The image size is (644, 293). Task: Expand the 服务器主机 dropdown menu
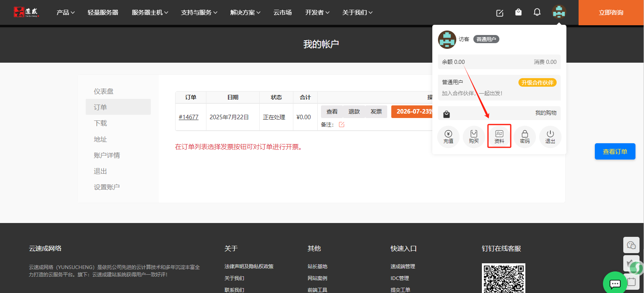(150, 13)
